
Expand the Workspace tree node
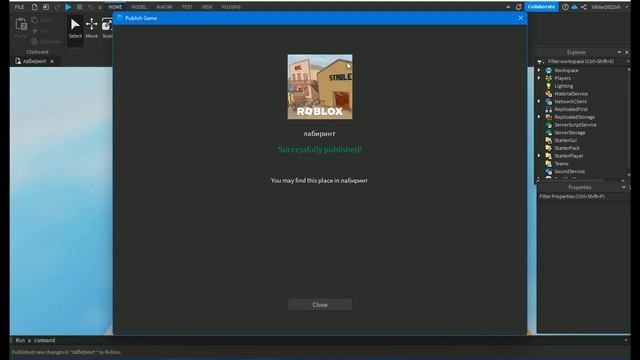[x=539, y=70]
